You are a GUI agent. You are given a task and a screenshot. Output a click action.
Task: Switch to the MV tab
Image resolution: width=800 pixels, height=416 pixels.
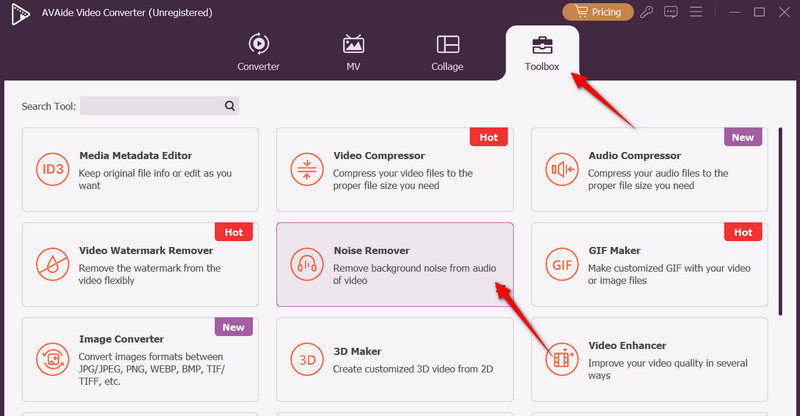(353, 53)
